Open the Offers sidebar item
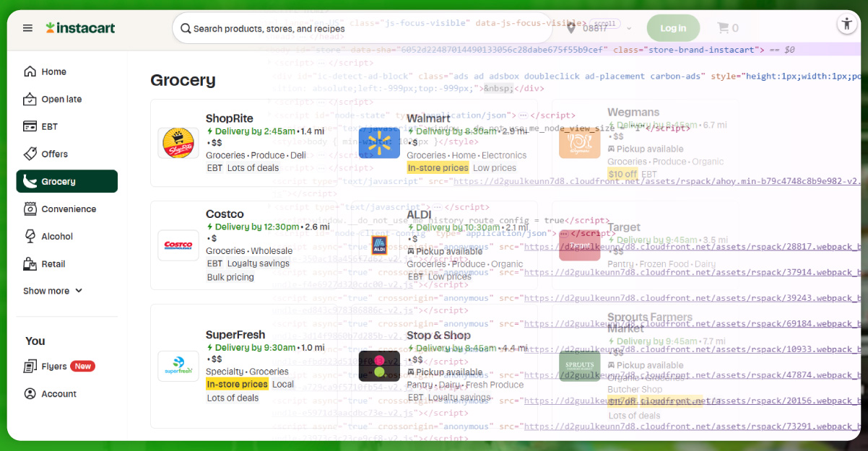 [x=54, y=154]
